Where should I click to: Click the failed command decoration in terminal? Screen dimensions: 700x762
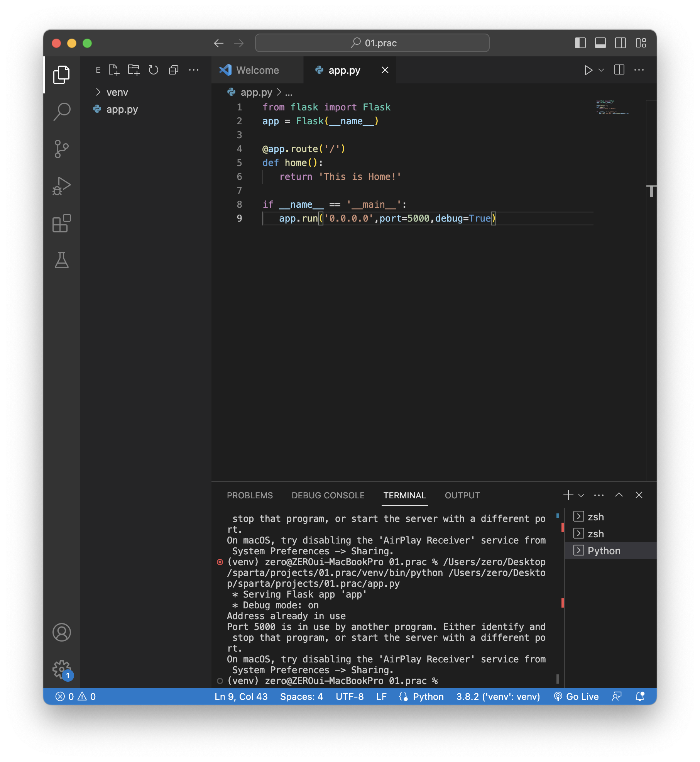(220, 562)
